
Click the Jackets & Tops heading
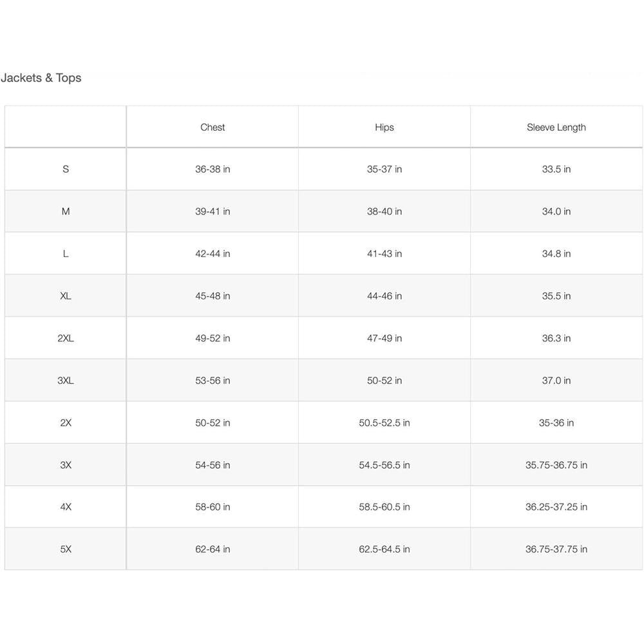41,78
